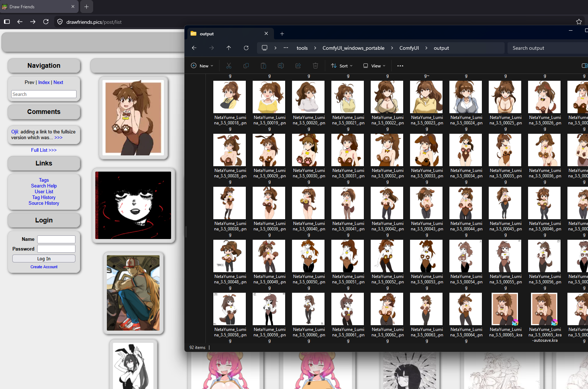Go up one folder level in Explorer

pyautogui.click(x=229, y=48)
